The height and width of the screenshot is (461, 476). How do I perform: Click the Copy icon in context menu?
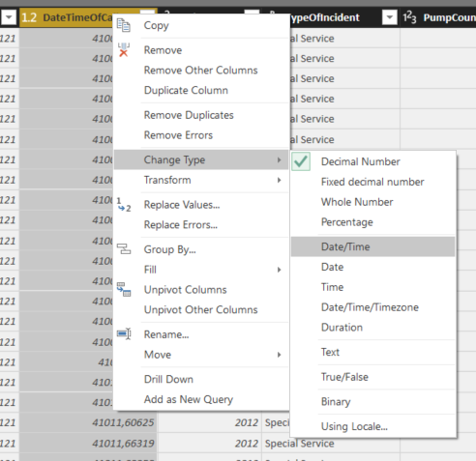point(124,25)
